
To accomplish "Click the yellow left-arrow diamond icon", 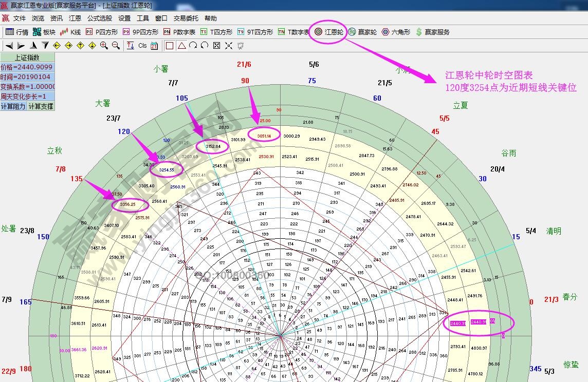I will tap(57, 46).
